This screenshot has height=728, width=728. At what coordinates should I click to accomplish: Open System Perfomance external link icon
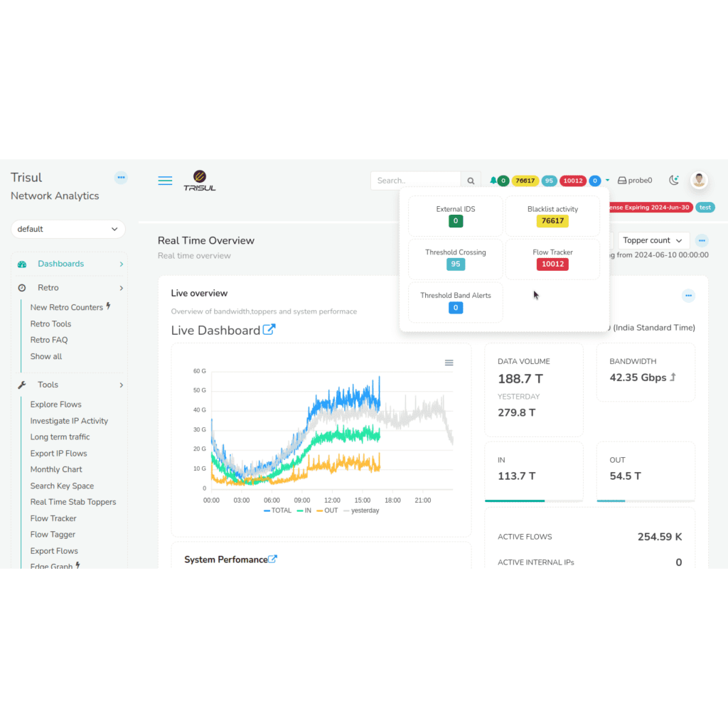(272, 559)
